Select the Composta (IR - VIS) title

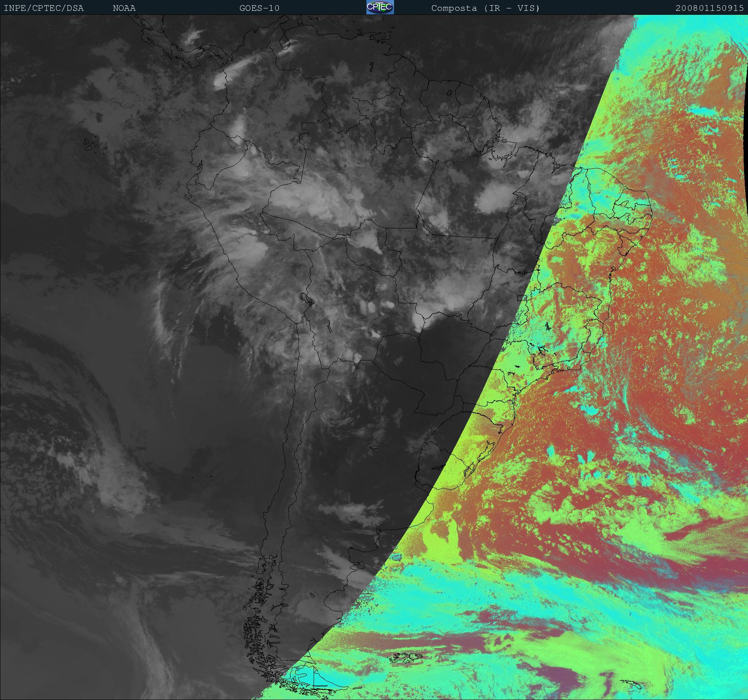tap(485, 8)
